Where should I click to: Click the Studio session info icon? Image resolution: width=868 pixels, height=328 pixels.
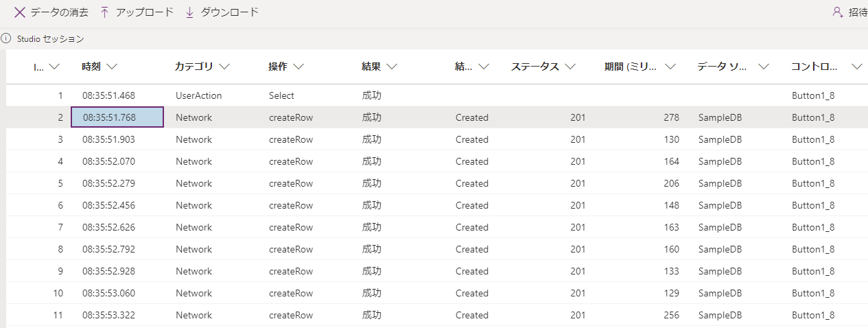click(6, 38)
